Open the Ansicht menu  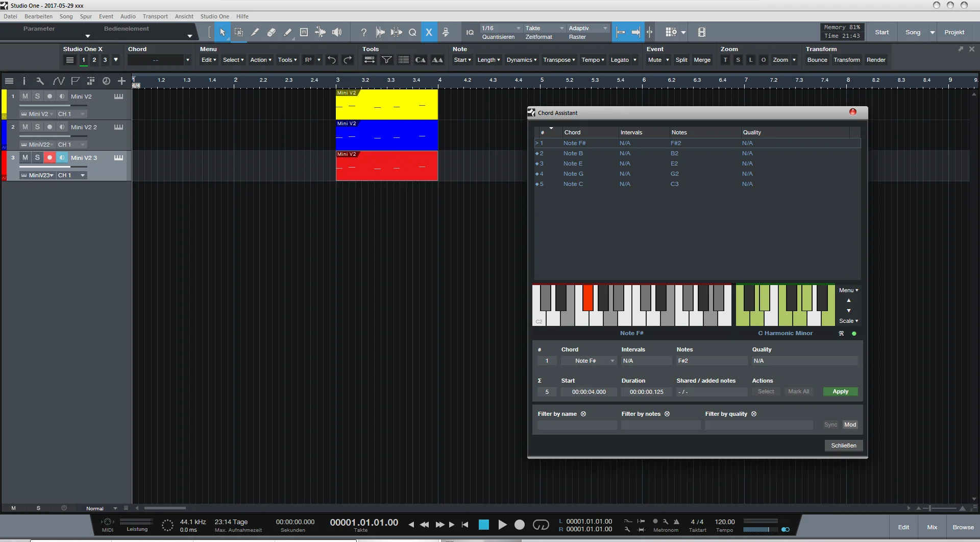click(x=184, y=16)
